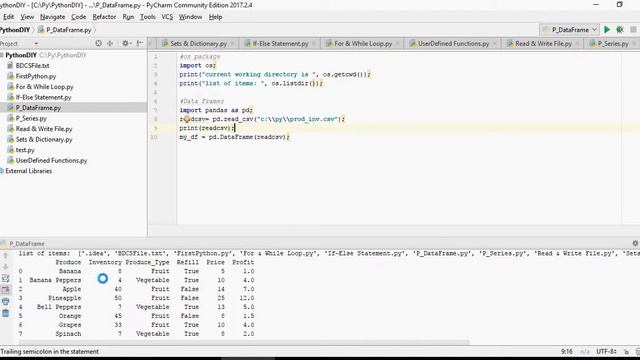This screenshot has height=360, width=640.
Task: Select Sets & Dictionary.py in project tree
Action: (x=44, y=140)
